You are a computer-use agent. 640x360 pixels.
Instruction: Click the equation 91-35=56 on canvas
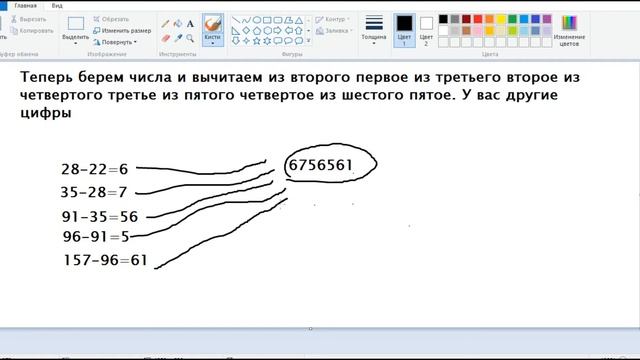(x=100, y=217)
